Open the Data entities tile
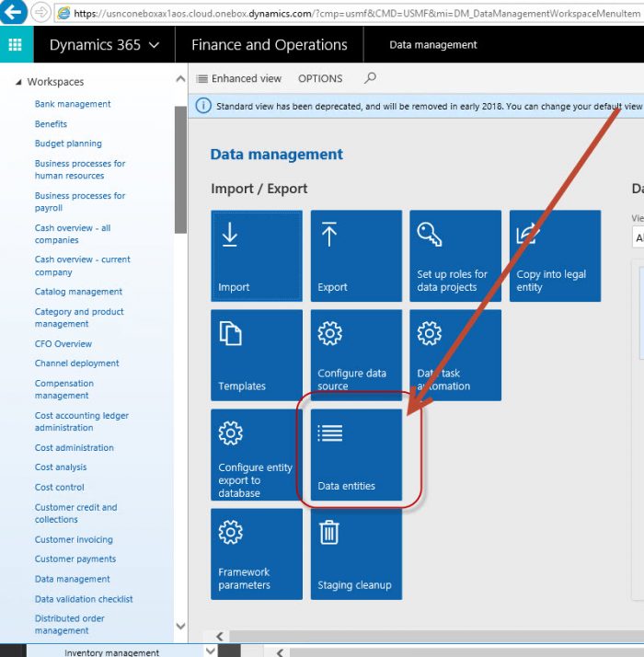Image resolution: width=644 pixels, height=657 pixels. pyautogui.click(x=356, y=455)
